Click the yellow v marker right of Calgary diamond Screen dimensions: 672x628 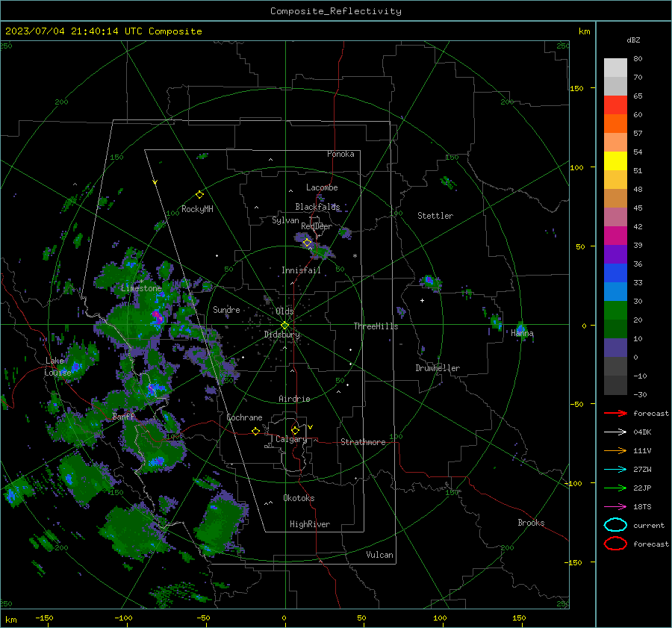click(311, 427)
